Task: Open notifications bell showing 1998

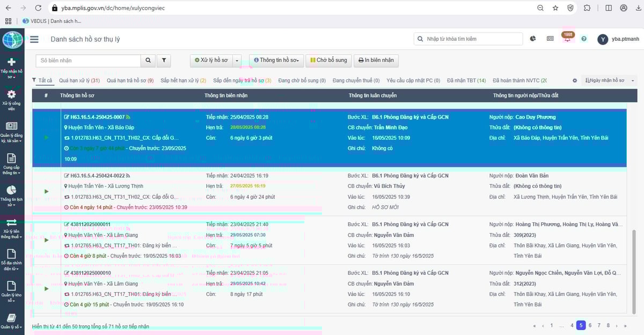Action: (567, 39)
